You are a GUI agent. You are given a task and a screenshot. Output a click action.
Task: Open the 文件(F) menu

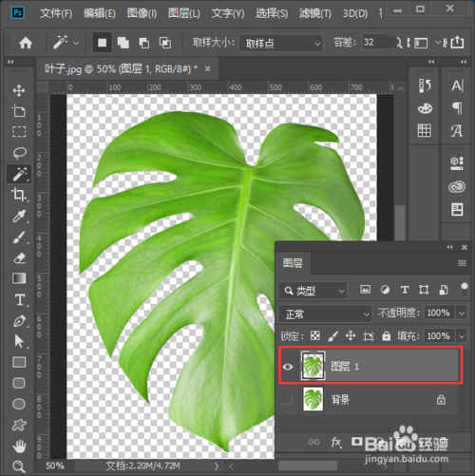point(56,13)
